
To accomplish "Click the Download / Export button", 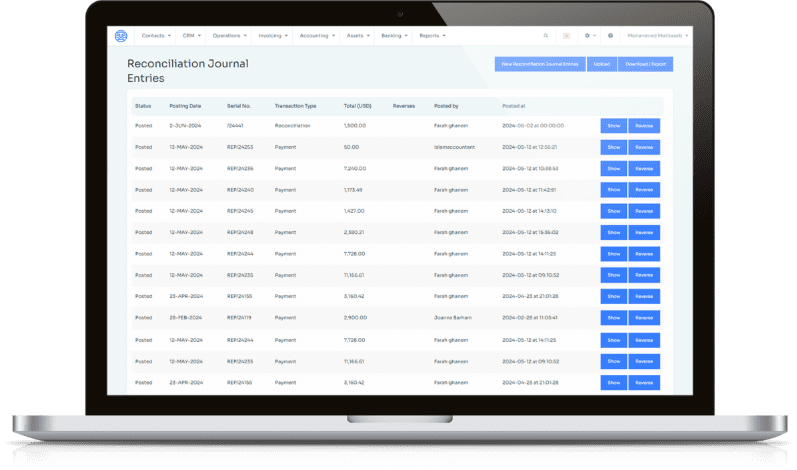I will pyautogui.click(x=646, y=64).
